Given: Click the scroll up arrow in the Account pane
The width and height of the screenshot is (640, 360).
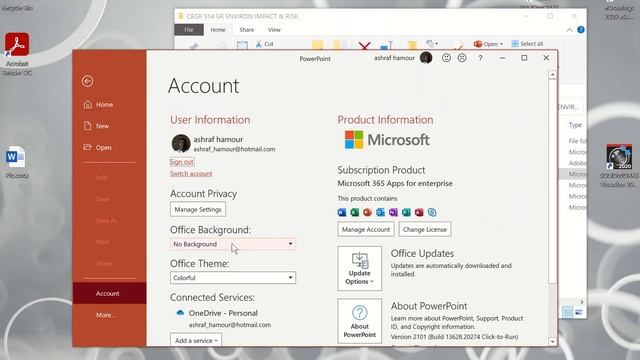Looking at the screenshot, I should pyautogui.click(x=552, y=75).
